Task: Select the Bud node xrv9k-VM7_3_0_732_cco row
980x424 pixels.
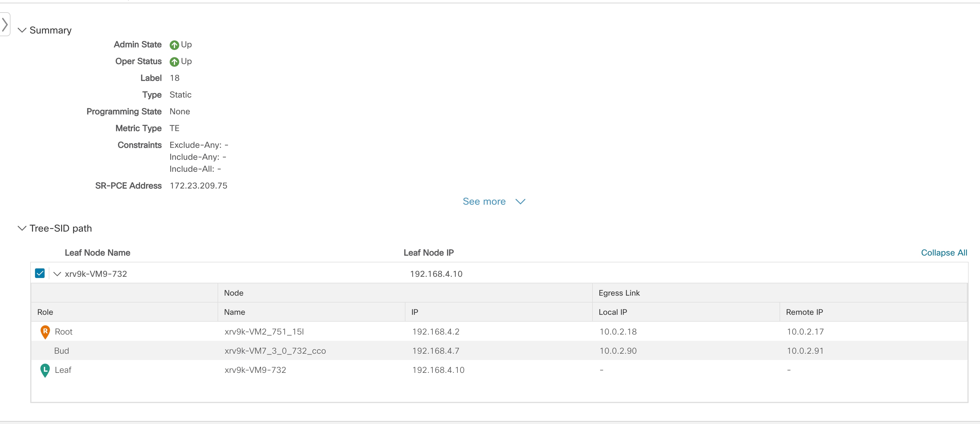Action: (275, 351)
